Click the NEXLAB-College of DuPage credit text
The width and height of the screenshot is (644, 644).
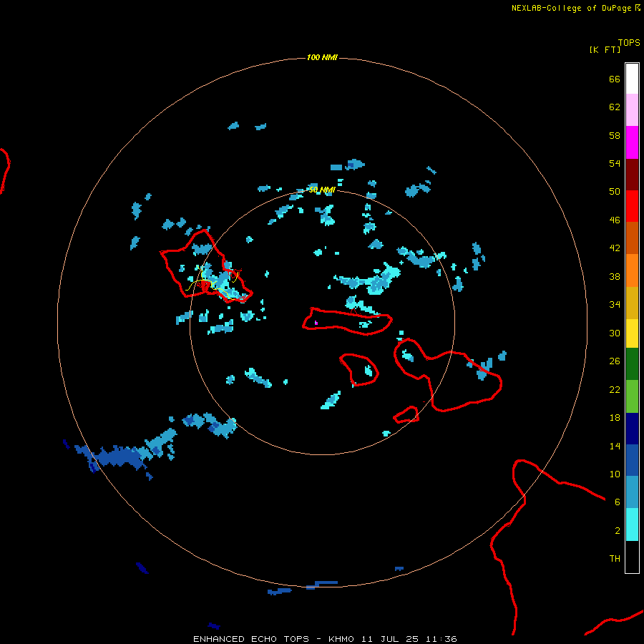point(571,8)
